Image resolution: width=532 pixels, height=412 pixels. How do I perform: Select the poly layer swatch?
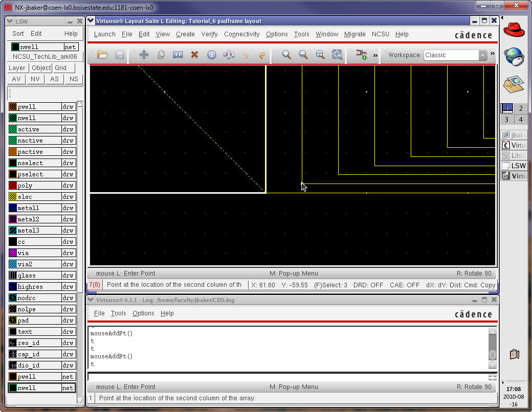pos(13,186)
